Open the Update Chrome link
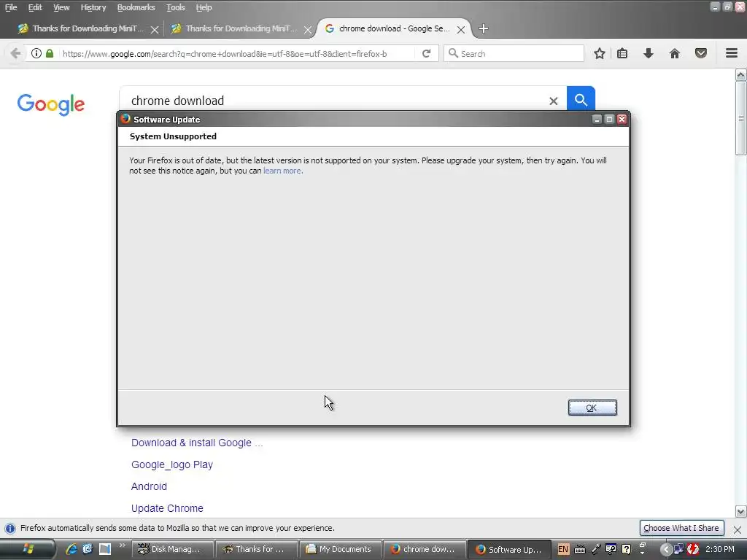The image size is (747, 560). tap(167, 508)
